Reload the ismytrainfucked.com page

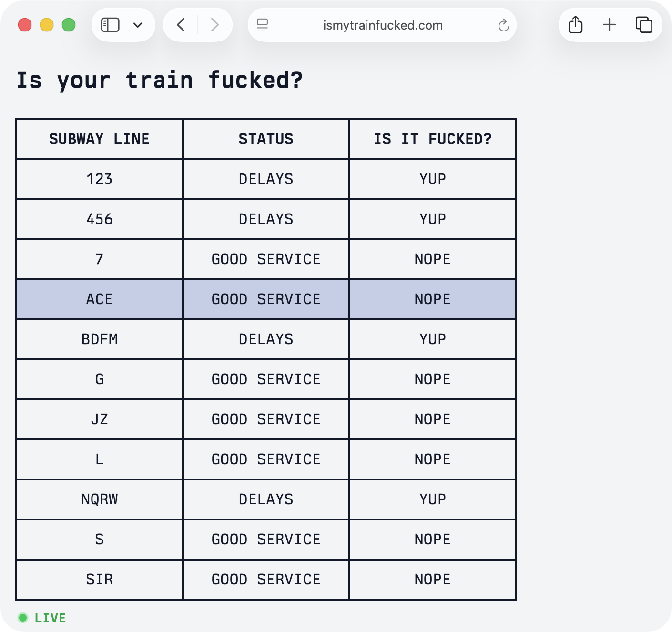pos(503,25)
